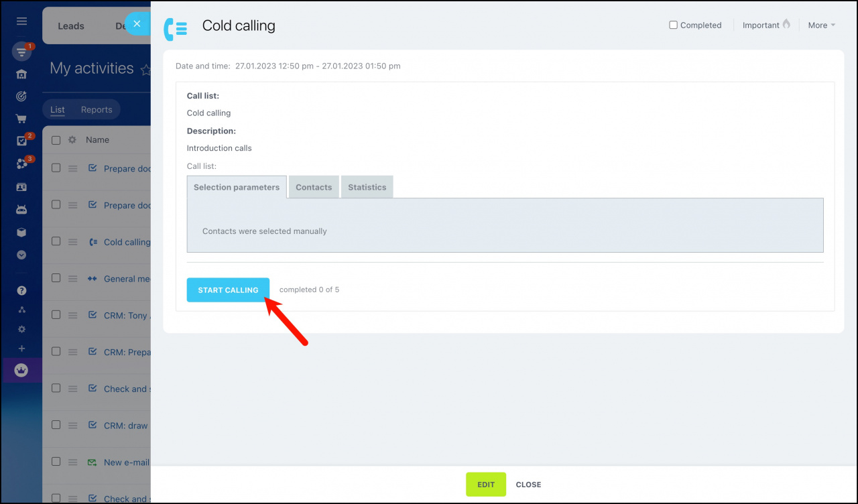Open the CRM: Tony activity link

(x=127, y=316)
